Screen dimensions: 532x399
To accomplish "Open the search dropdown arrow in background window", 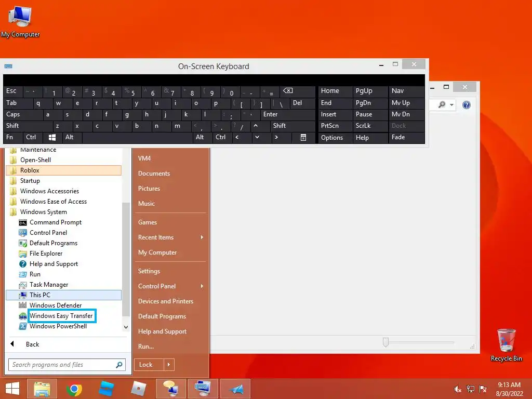I will (x=452, y=105).
